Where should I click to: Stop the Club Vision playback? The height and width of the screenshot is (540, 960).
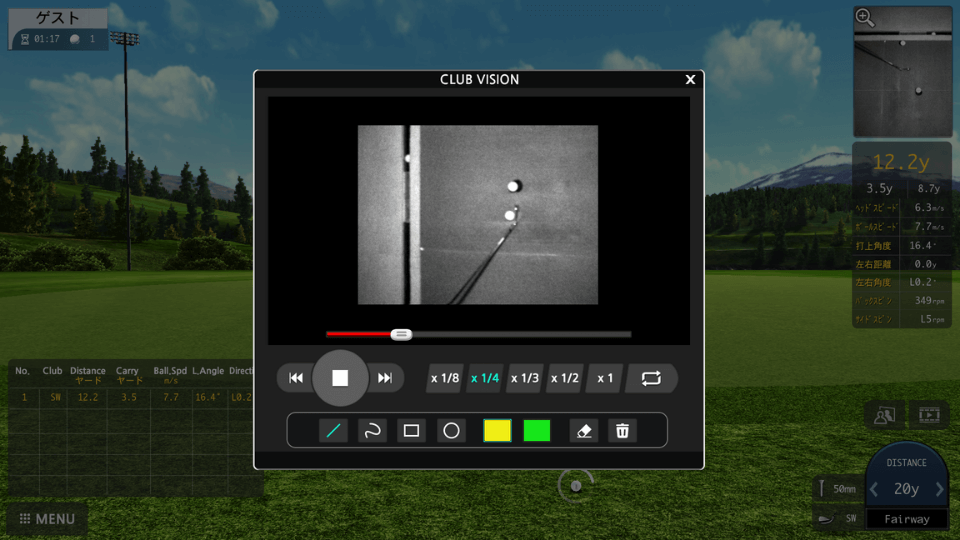click(340, 378)
